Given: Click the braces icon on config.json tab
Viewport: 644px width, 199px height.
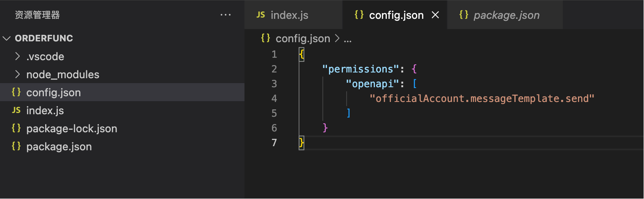Looking at the screenshot, I should point(359,15).
